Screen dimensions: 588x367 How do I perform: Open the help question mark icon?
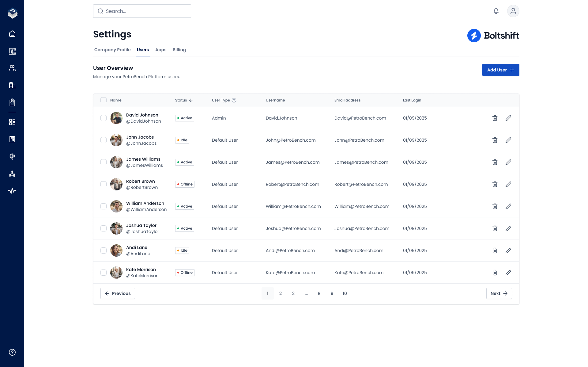12,352
